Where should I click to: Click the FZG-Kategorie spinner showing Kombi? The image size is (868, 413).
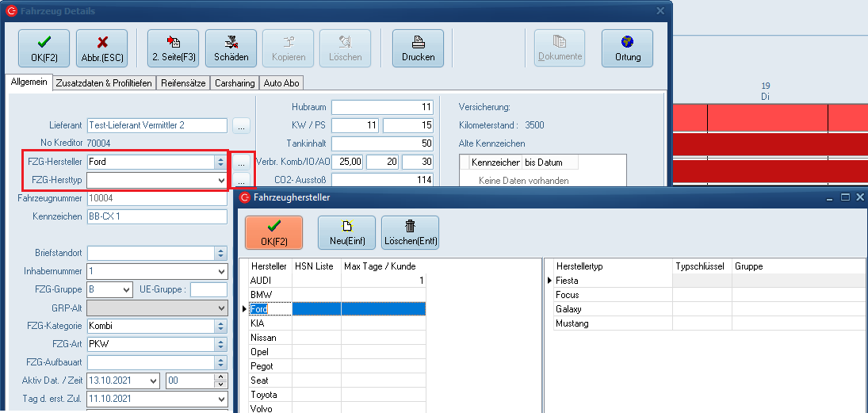click(x=220, y=326)
